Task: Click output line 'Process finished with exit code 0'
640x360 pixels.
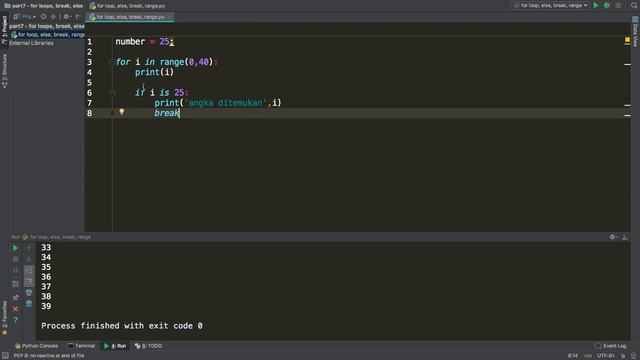Action: click(x=122, y=326)
